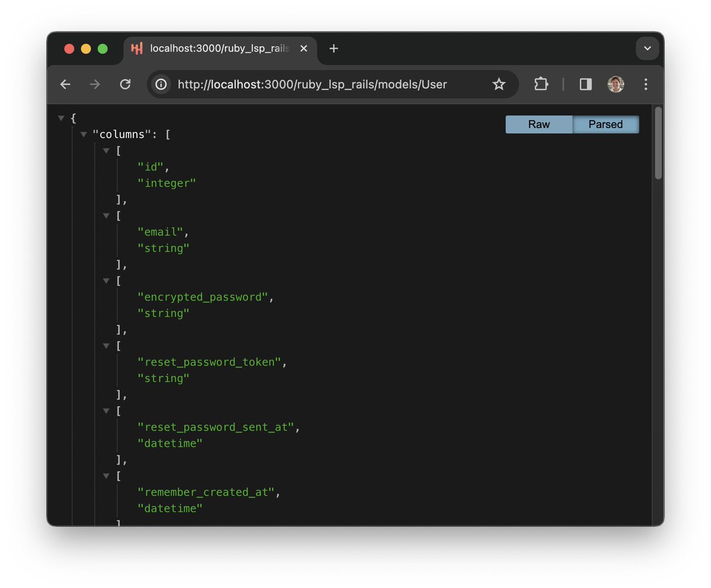This screenshot has height=588, width=711.
Task: Click the vertical scrollbar thumb
Action: (658, 143)
